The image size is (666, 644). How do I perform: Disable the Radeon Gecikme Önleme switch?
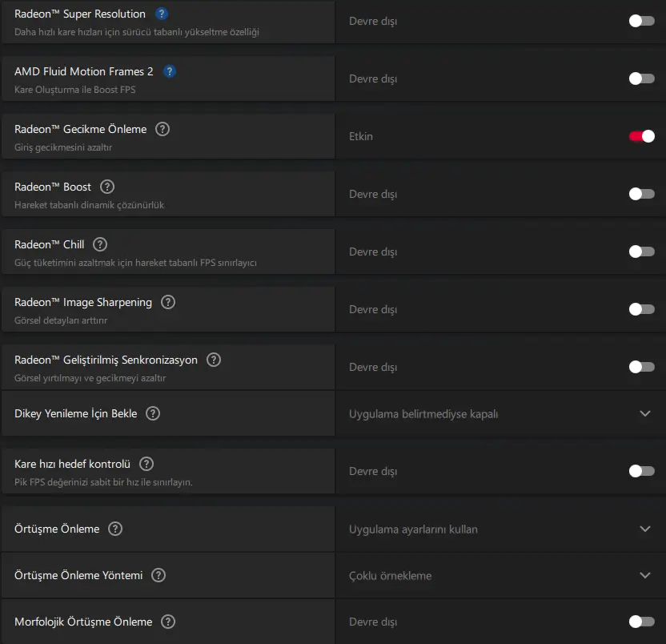pos(641,136)
